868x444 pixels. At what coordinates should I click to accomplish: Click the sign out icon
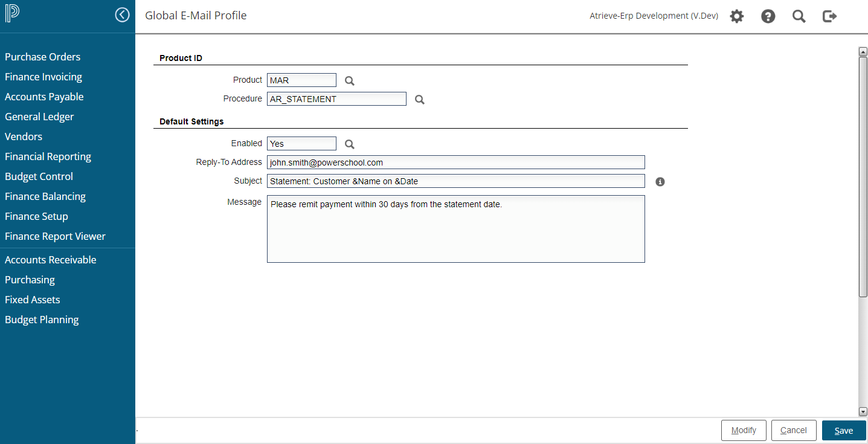pyautogui.click(x=830, y=16)
